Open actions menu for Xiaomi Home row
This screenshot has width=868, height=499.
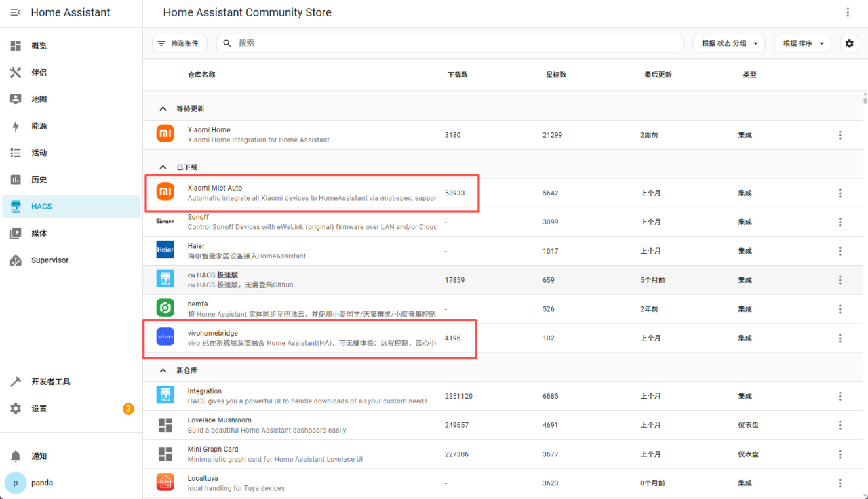pyautogui.click(x=840, y=135)
